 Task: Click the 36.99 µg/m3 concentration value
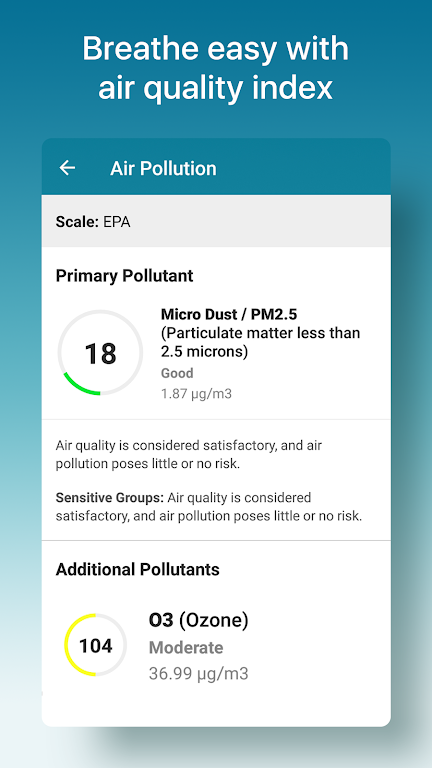198,674
